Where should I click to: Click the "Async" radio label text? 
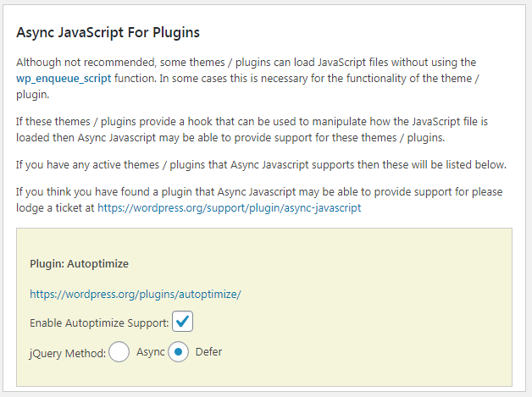point(150,351)
